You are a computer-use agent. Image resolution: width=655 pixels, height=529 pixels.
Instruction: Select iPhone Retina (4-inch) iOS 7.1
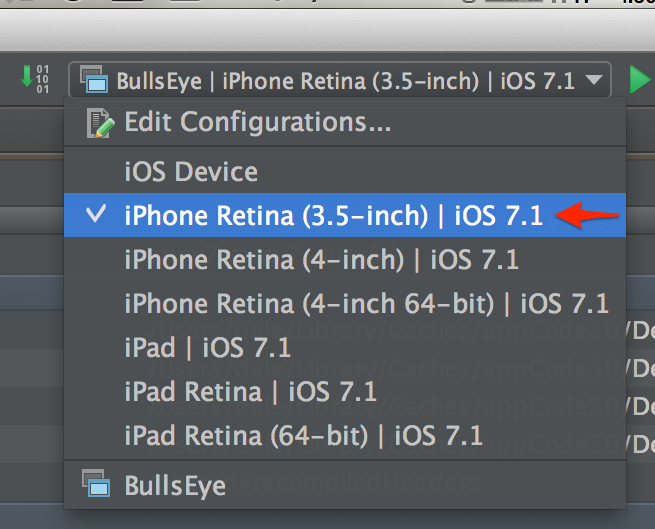pyautogui.click(x=345, y=259)
